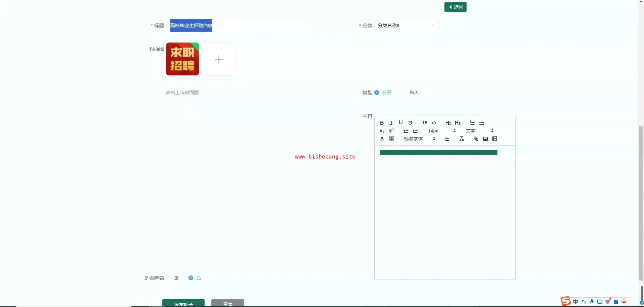Insert a video into the content
The height and width of the screenshot is (307, 644).
pyautogui.click(x=494, y=139)
